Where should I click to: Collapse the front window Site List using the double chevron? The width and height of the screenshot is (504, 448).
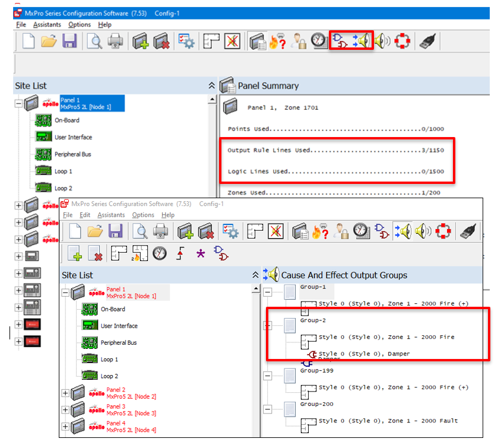(255, 275)
